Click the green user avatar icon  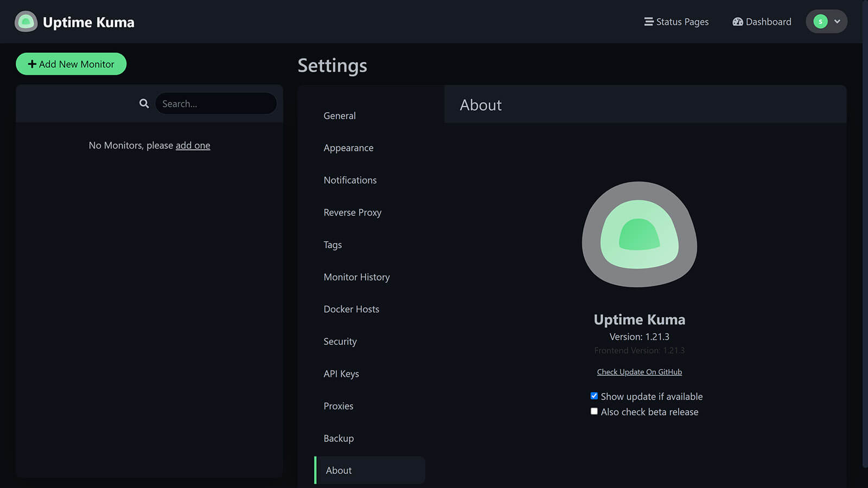pyautogui.click(x=821, y=21)
